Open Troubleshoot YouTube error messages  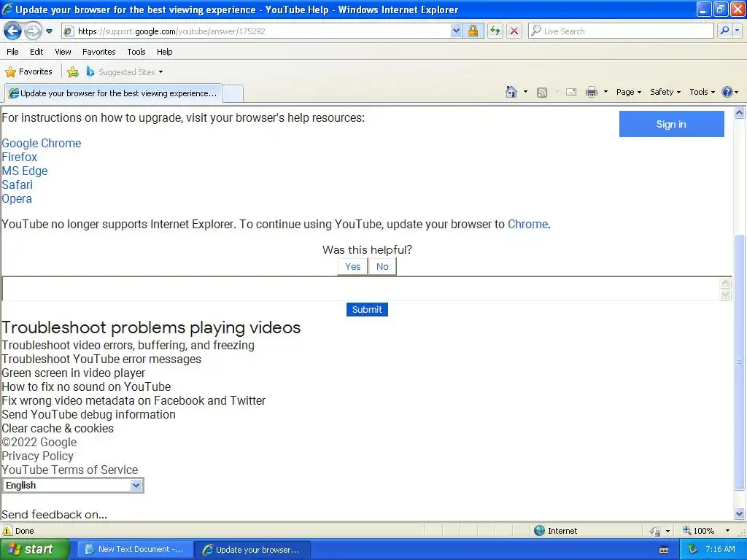101,359
